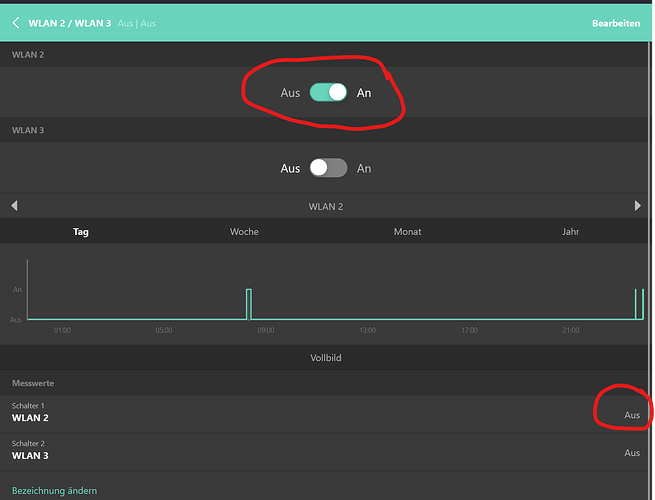The height and width of the screenshot is (500, 655).
Task: Click the WLAN 2 / WLAN 3 header title
Action: tap(69, 23)
